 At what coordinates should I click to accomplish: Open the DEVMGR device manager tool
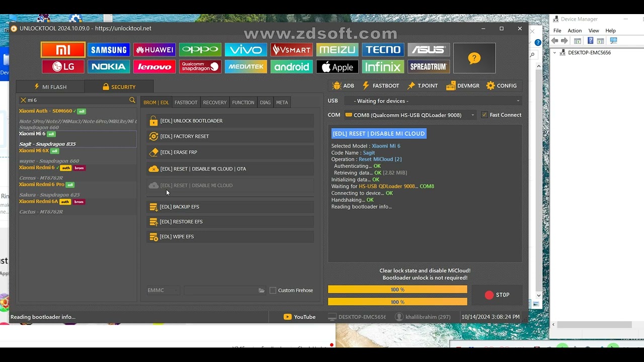coord(463,86)
